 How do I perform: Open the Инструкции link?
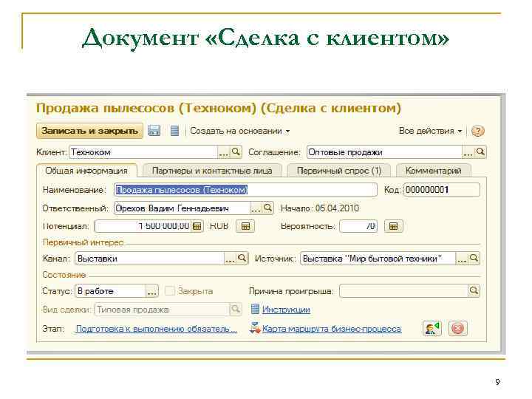(x=286, y=310)
